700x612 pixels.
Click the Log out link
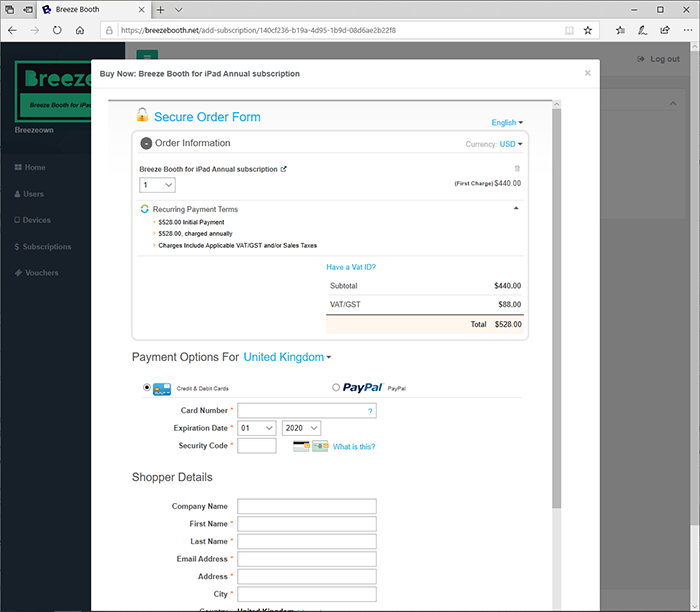coord(658,59)
